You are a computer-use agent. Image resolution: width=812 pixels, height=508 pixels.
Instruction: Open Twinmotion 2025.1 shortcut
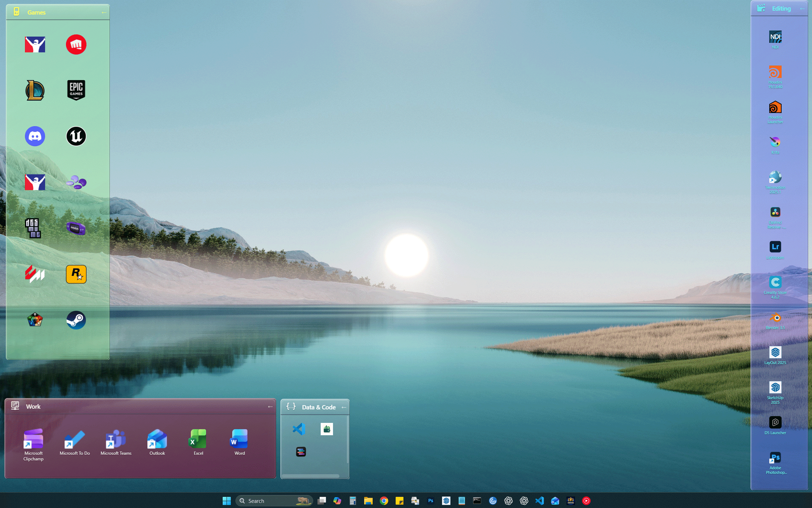click(x=775, y=182)
